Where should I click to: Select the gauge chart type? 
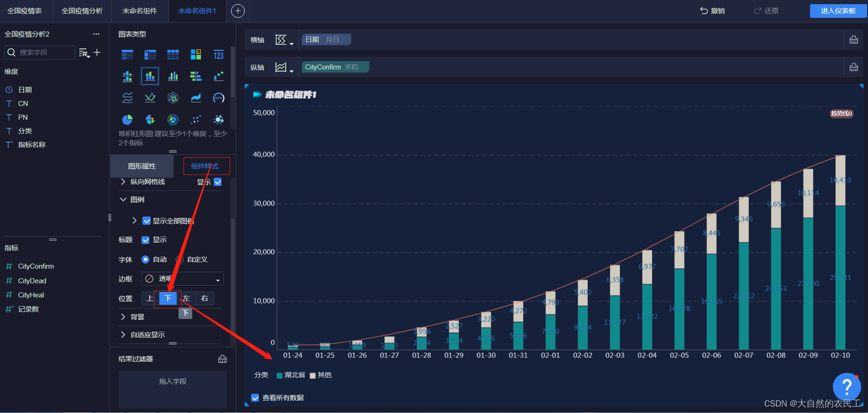coord(219,98)
